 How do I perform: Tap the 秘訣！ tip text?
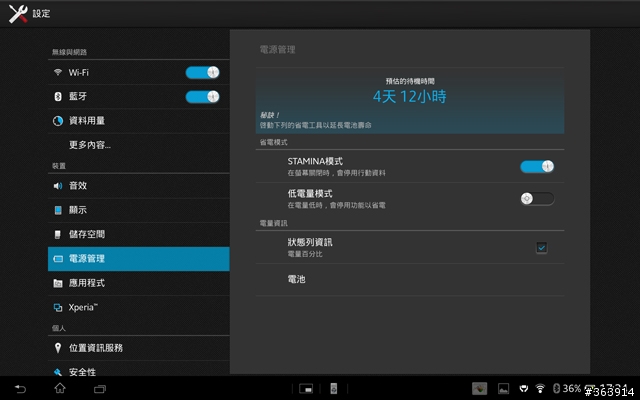point(269,116)
